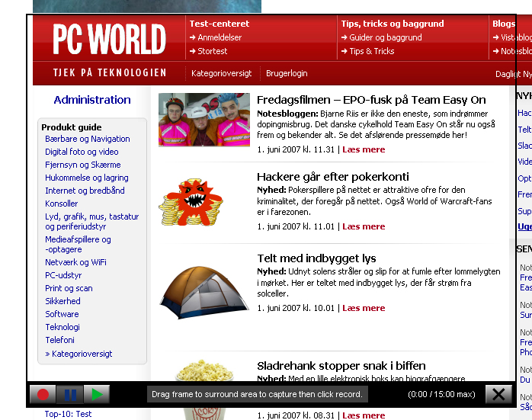
Task: Open the Telt med indbygget lys headline
Action: click(x=316, y=258)
